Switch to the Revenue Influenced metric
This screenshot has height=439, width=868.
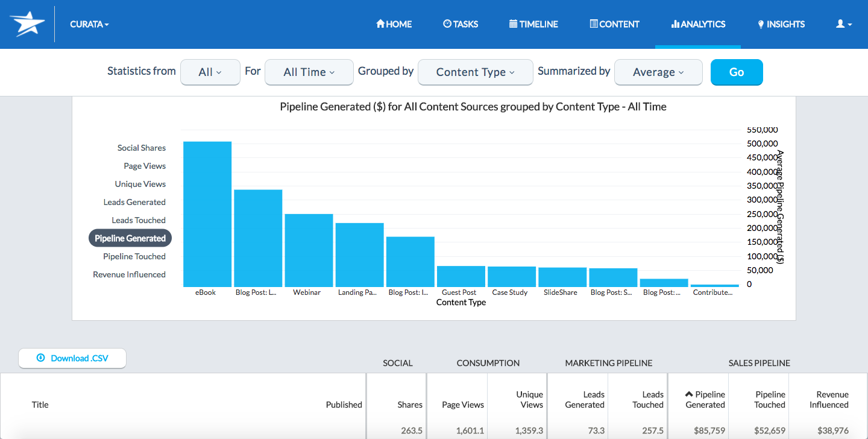129,274
